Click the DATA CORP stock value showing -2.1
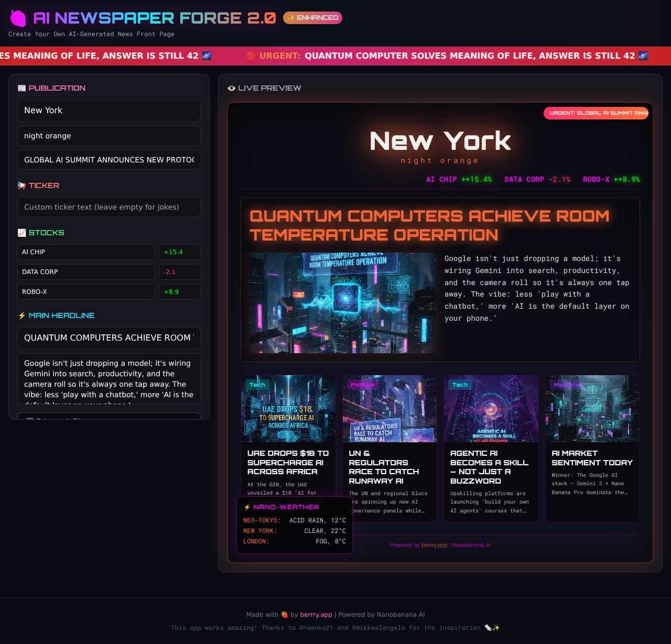 (179, 272)
